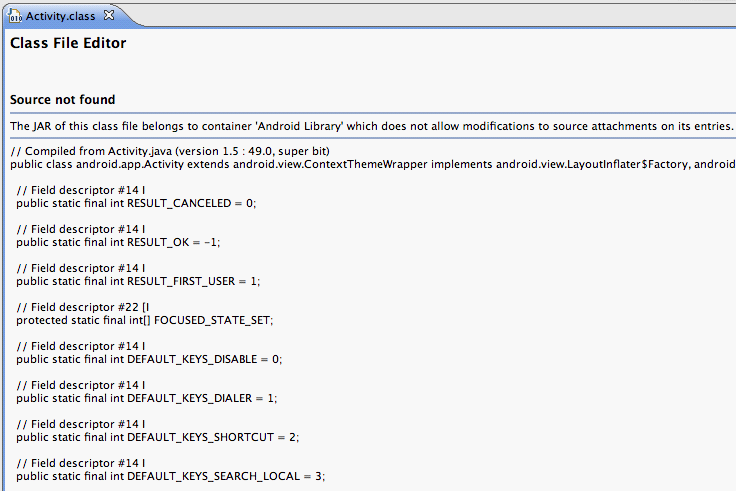This screenshot has height=492, width=737.
Task: Click the class file icon on the tab
Action: [x=15, y=16]
